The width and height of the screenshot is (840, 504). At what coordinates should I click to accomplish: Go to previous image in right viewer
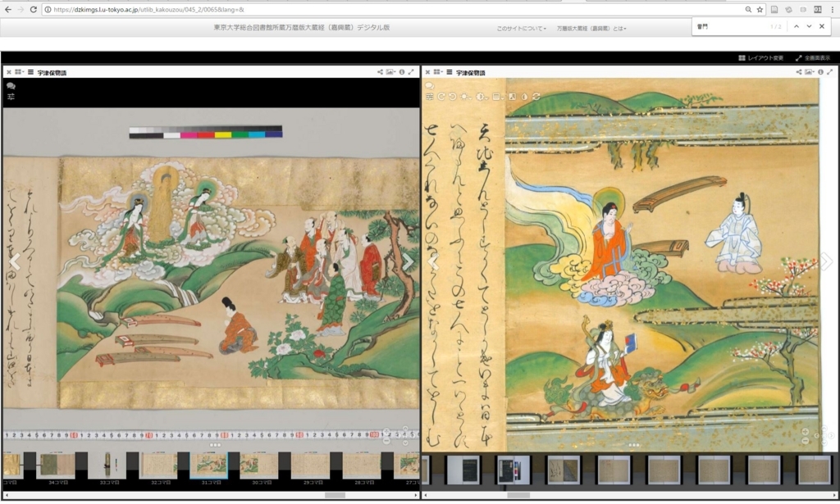[434, 261]
